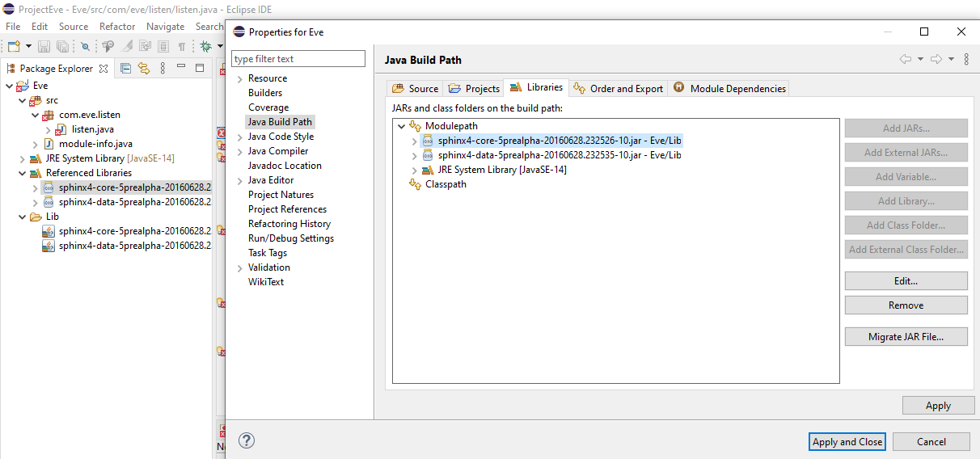Collapse the com.eve.listen package
Image resolution: width=980 pixels, height=459 pixels.
(x=34, y=115)
